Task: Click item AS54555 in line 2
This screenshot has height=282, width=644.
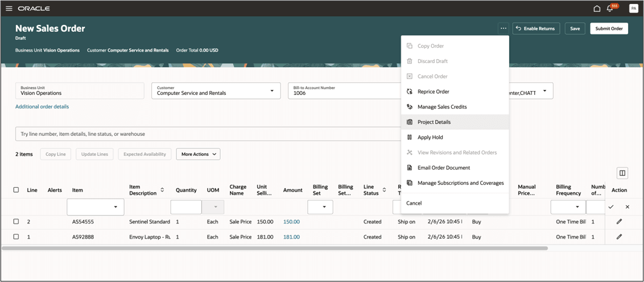Action: (84, 222)
